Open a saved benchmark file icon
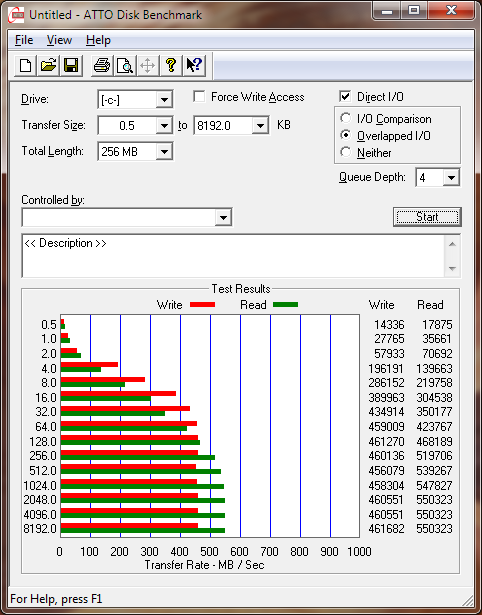 [x=48, y=65]
